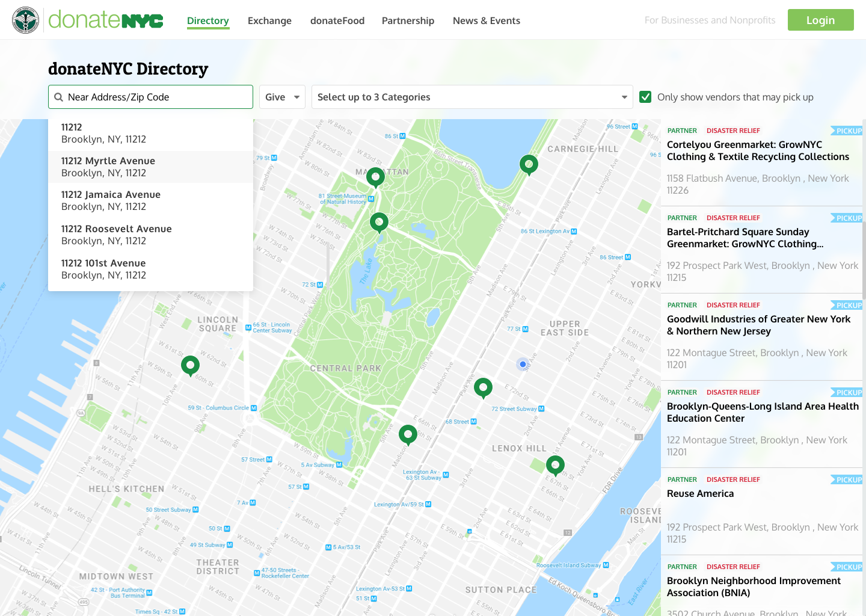The image size is (866, 616).
Task: Go to the Exchange menu item
Action: tap(269, 20)
